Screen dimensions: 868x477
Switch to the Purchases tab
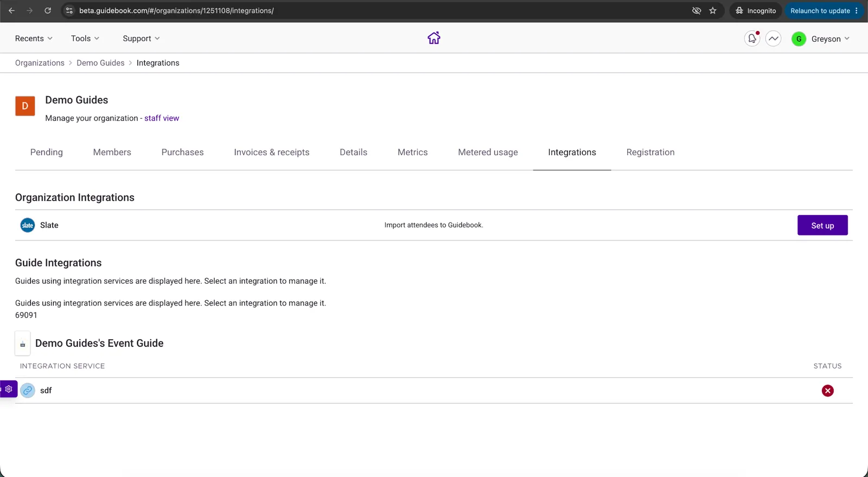[183, 152]
